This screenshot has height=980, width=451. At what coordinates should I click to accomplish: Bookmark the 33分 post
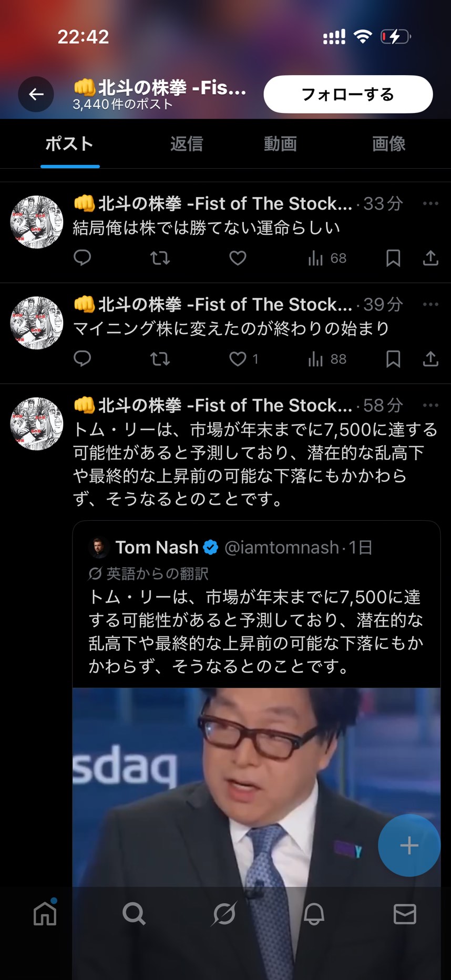(x=393, y=258)
